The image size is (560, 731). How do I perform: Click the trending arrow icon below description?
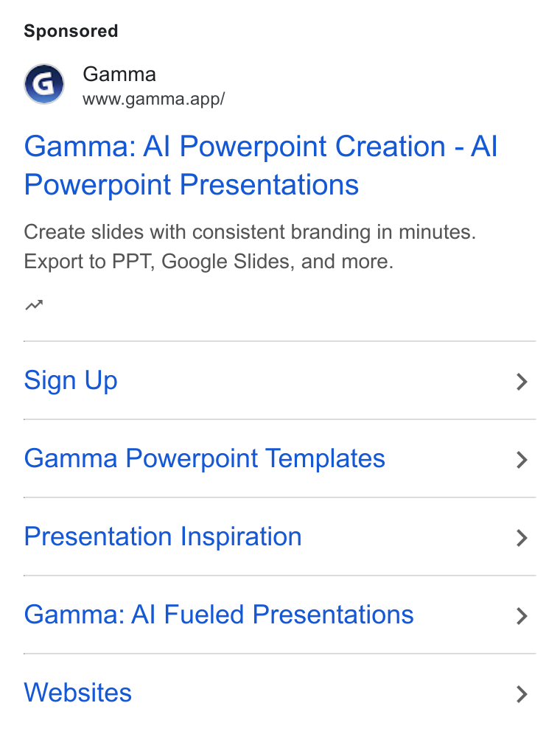[34, 305]
